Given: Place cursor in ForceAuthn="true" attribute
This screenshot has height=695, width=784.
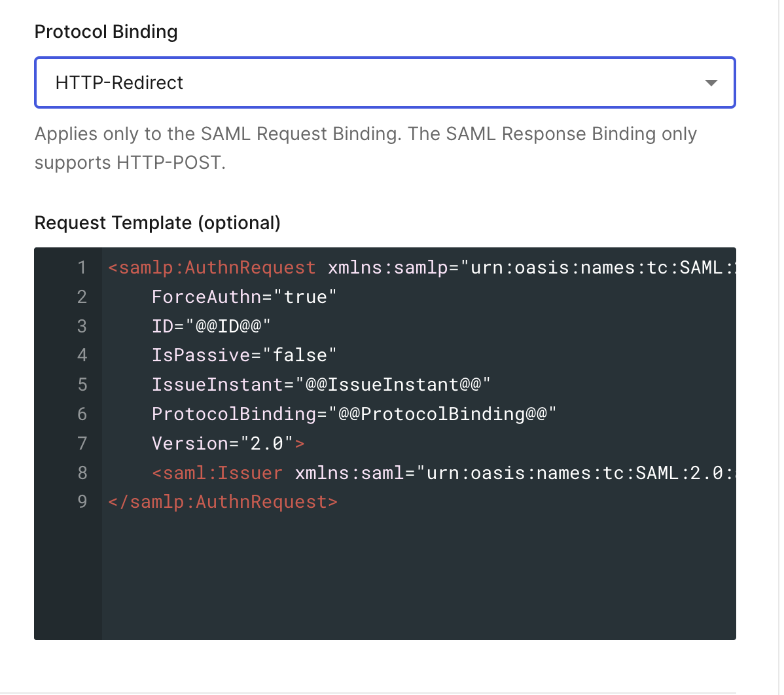Looking at the screenshot, I should [x=243, y=297].
